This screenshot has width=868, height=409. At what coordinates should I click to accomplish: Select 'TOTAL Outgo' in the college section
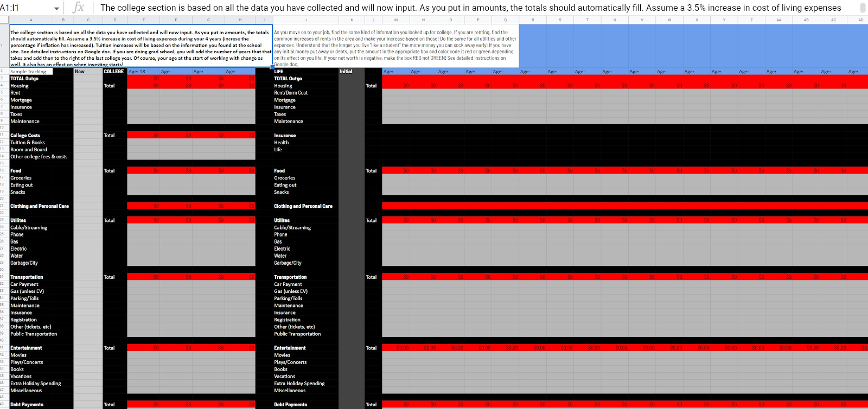[x=24, y=79]
